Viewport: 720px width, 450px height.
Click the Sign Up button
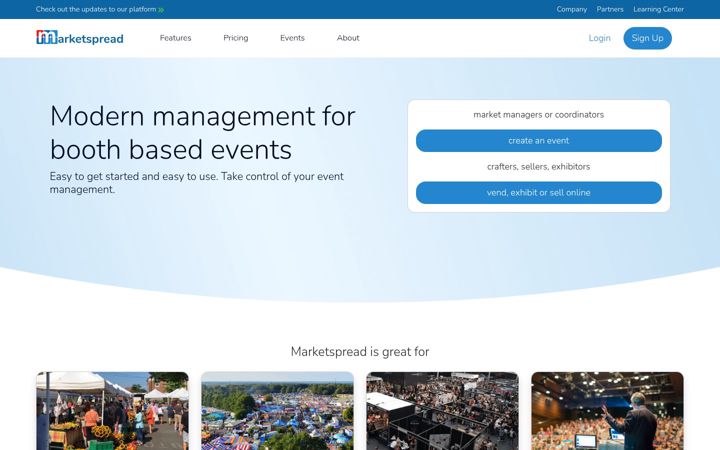tap(647, 38)
